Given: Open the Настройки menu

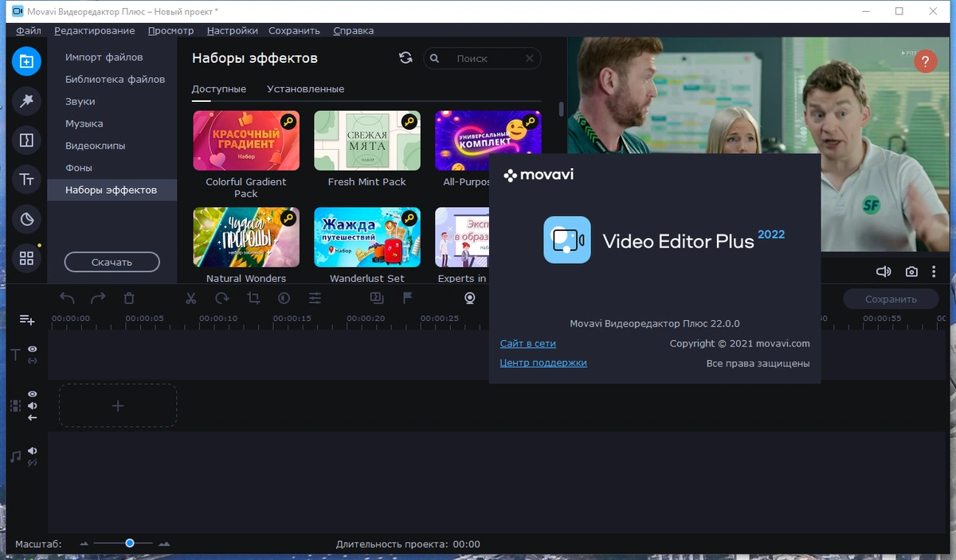Looking at the screenshot, I should [233, 30].
